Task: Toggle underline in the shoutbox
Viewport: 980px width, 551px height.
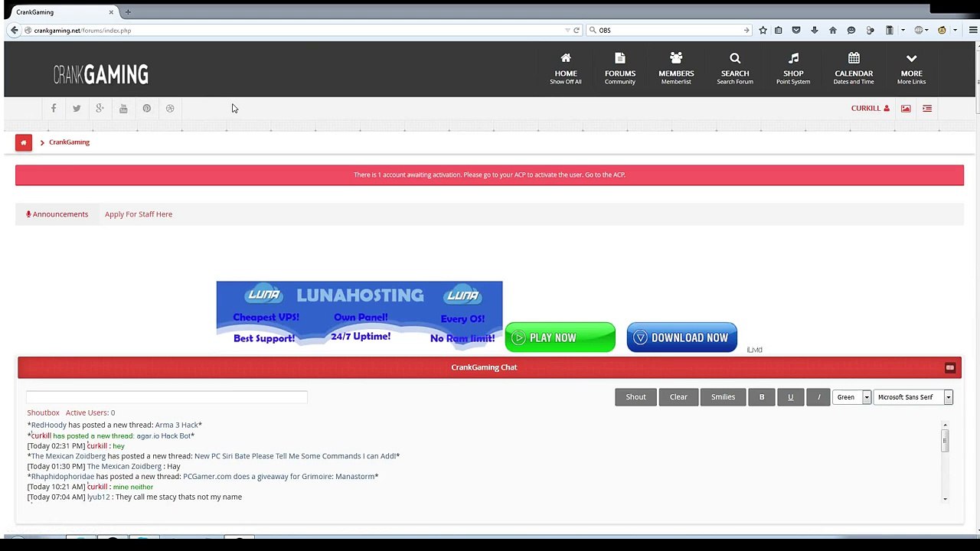Action: click(790, 397)
